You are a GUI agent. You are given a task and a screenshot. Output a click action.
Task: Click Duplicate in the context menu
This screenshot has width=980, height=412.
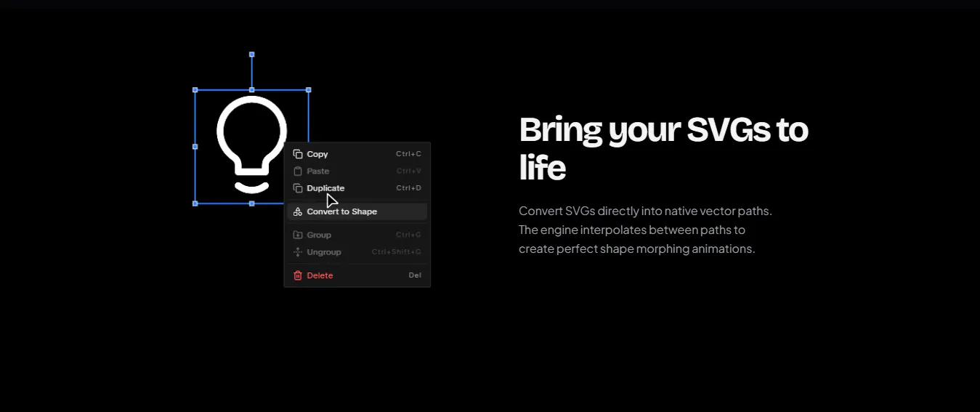click(357, 188)
